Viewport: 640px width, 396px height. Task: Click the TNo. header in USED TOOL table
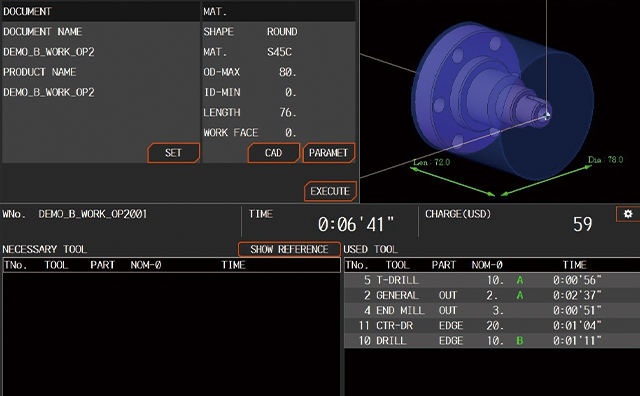click(x=357, y=265)
